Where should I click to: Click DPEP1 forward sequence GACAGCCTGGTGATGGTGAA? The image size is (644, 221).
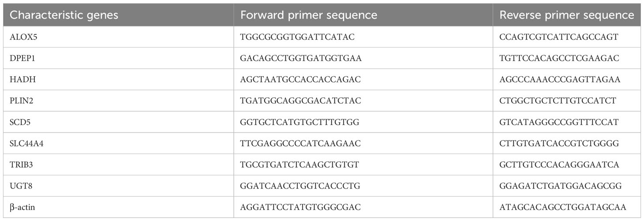coord(301,58)
